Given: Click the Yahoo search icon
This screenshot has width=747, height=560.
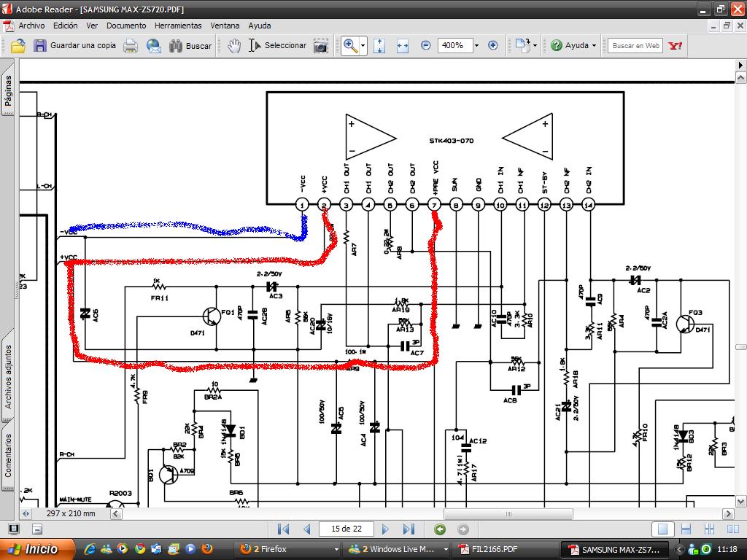Looking at the screenshot, I should tap(675, 46).
